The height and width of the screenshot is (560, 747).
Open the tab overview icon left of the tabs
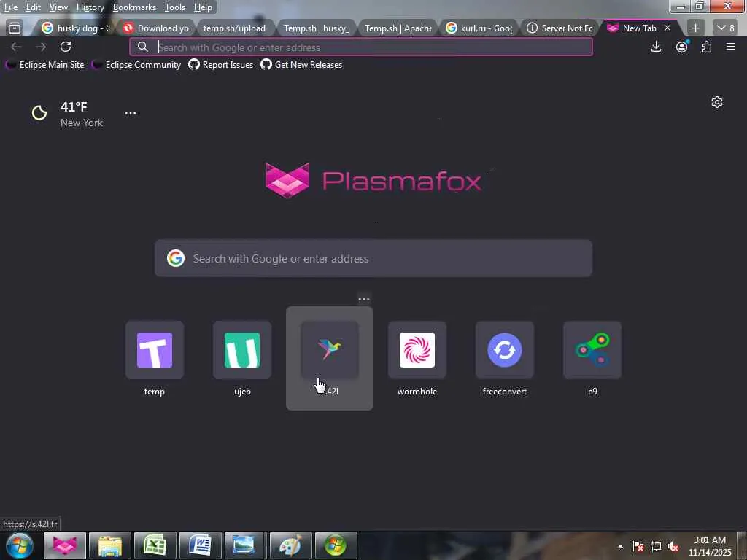coord(15,28)
